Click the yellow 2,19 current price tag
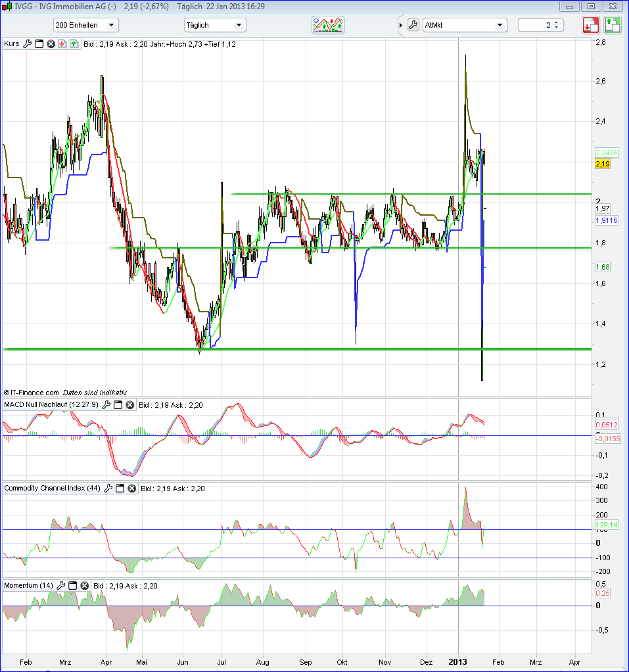 pos(603,164)
